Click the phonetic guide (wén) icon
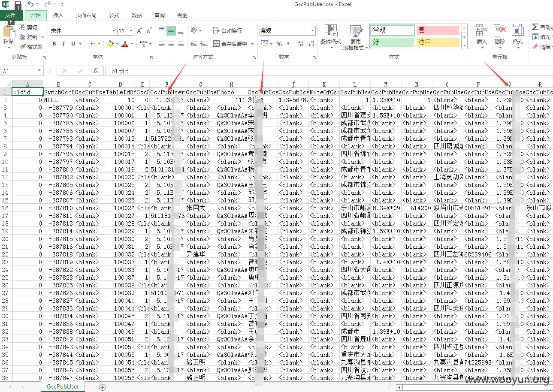This screenshot has height=392, width=553. point(143,44)
